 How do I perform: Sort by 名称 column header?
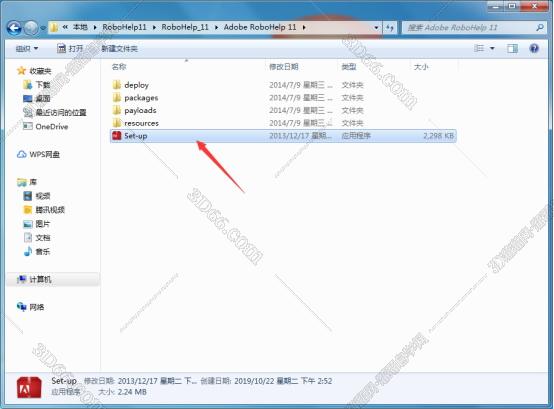click(x=119, y=66)
